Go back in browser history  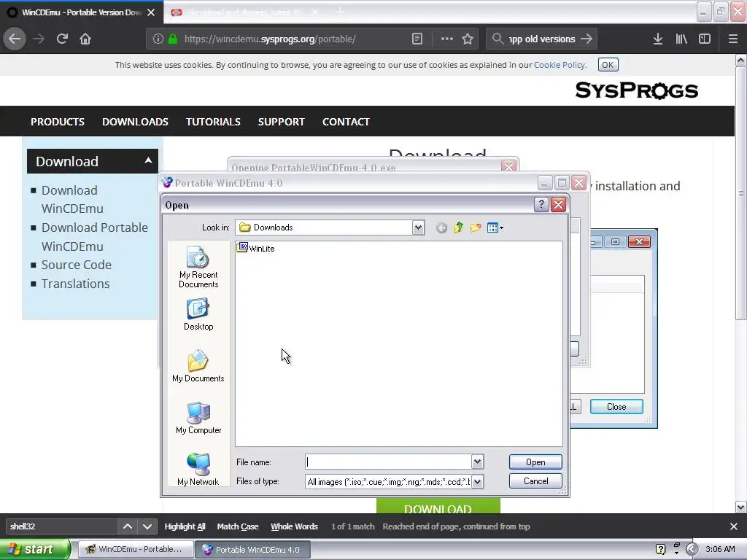click(15, 39)
